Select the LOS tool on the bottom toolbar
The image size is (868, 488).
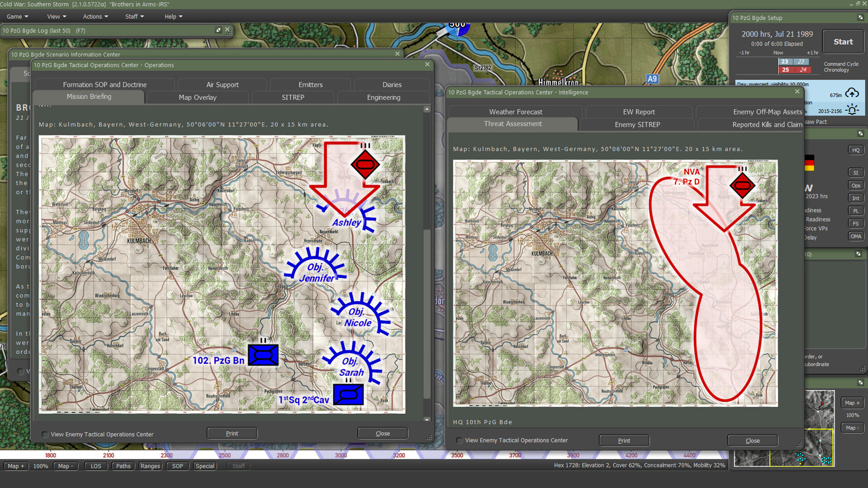click(95, 466)
